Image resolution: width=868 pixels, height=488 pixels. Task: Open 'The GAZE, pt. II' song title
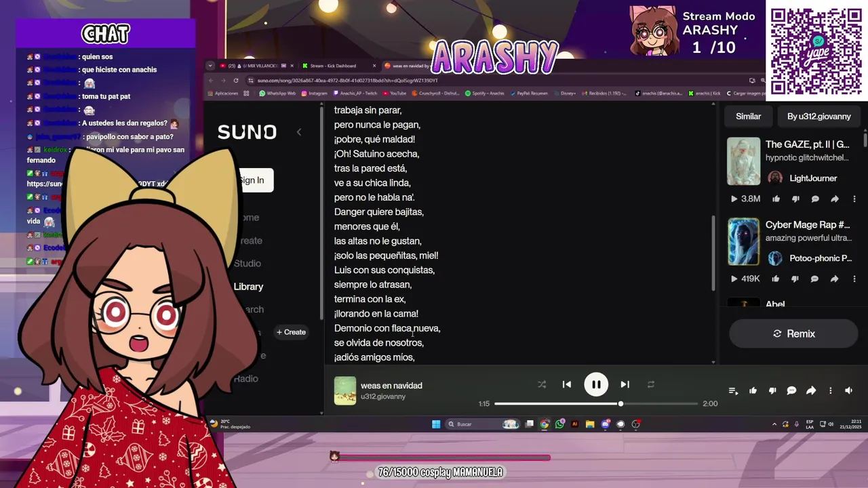808,144
